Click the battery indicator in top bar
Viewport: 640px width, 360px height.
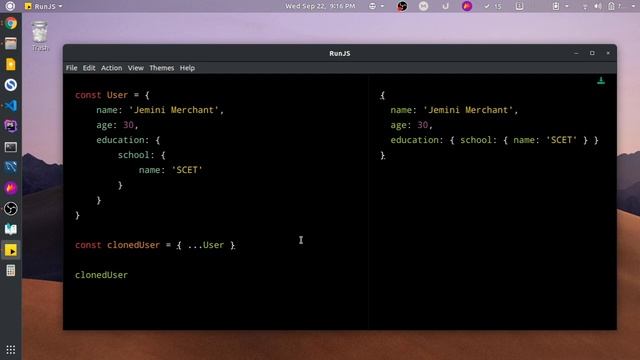coord(611,6)
